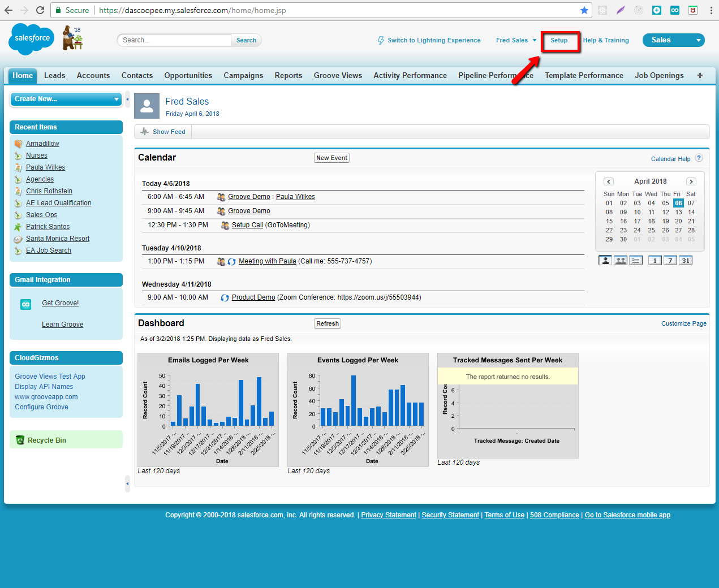The width and height of the screenshot is (719, 588).
Task: Click recurrence icon beside Product Demo
Action: tap(225, 297)
